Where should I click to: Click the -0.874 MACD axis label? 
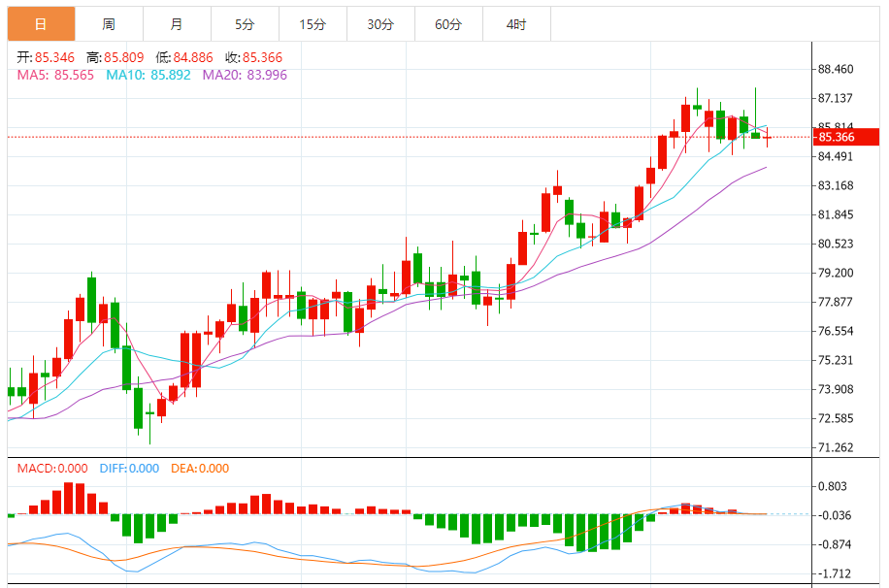pos(835,544)
